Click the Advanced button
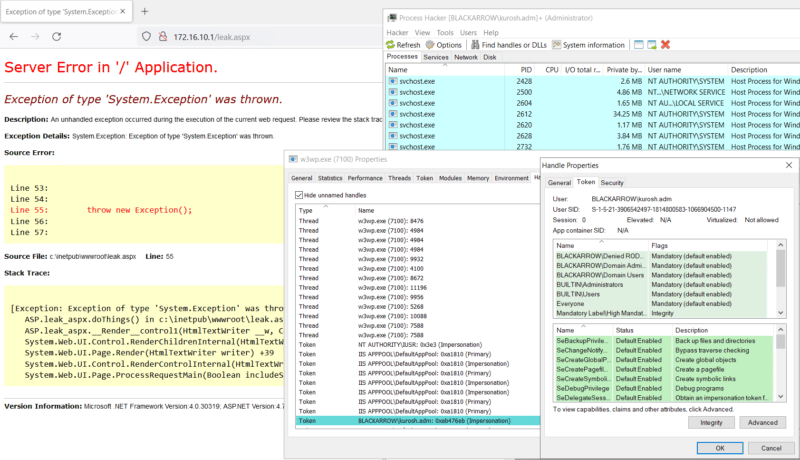800x460 pixels. tap(763, 422)
